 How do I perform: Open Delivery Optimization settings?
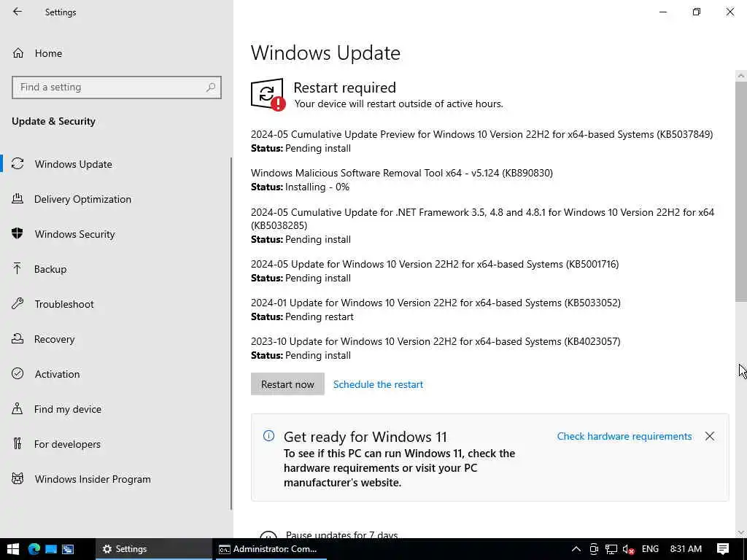82,199
